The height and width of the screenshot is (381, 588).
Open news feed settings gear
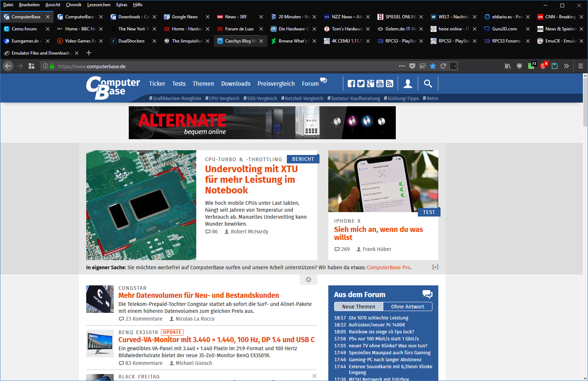308,280
